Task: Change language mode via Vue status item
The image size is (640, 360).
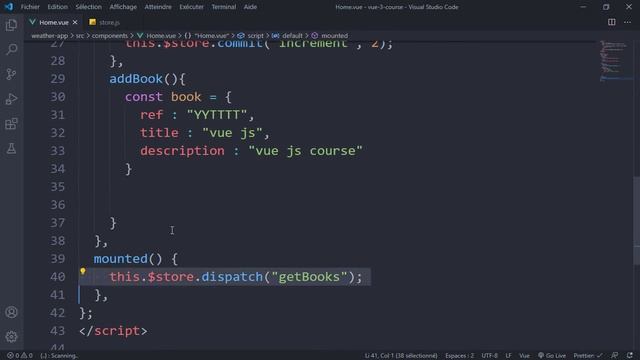Action: click(x=524, y=356)
